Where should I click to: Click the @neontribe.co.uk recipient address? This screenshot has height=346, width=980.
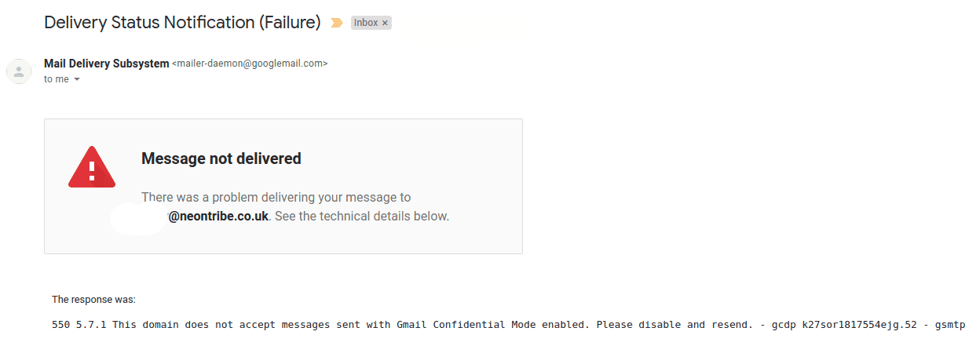[x=218, y=217]
